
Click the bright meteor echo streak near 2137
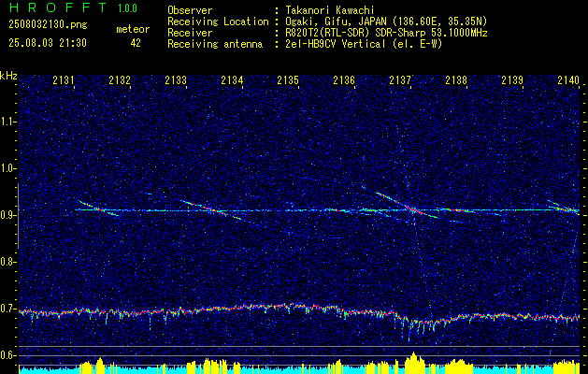point(407,205)
